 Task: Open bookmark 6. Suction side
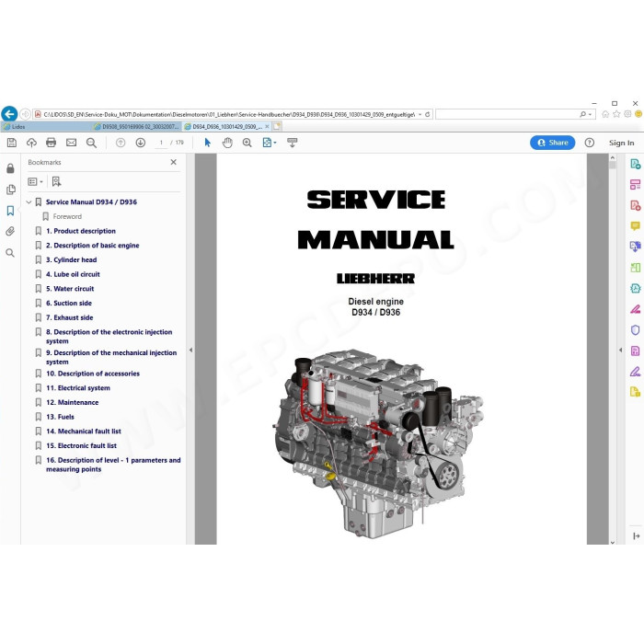pyautogui.click(x=69, y=303)
